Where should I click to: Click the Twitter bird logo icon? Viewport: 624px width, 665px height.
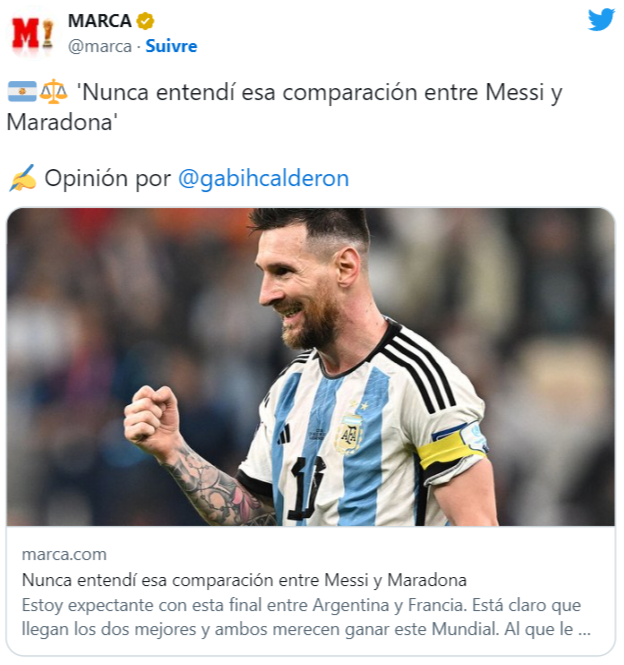pos(601,20)
